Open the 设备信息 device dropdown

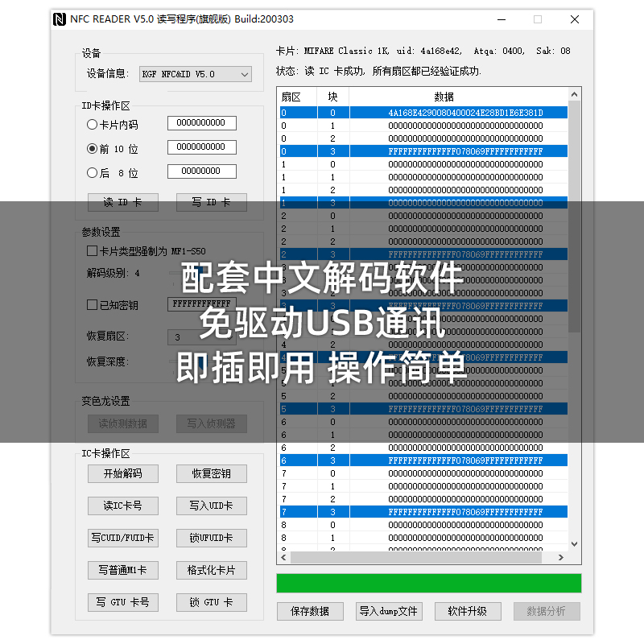point(196,74)
